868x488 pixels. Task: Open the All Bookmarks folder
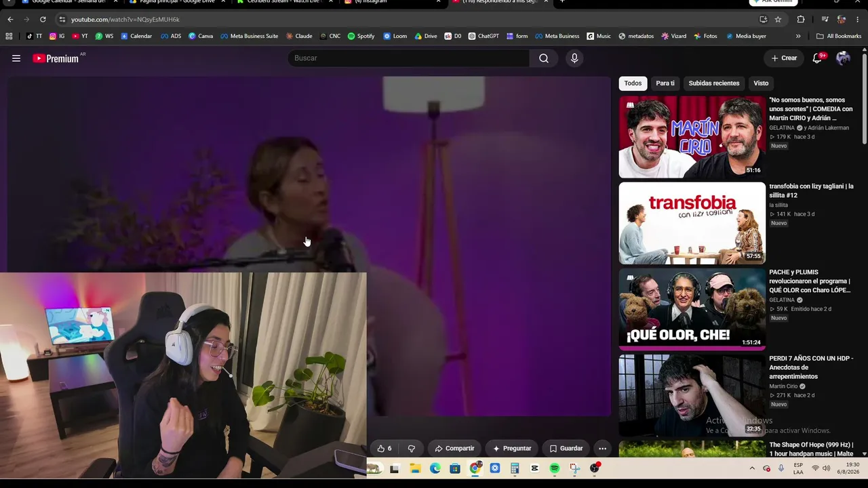(x=839, y=36)
